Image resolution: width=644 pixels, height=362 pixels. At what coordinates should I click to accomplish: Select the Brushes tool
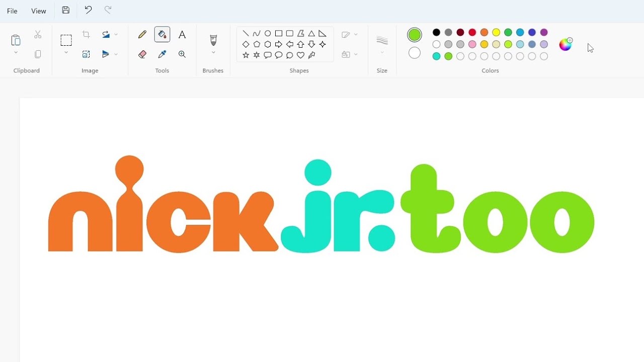213,40
